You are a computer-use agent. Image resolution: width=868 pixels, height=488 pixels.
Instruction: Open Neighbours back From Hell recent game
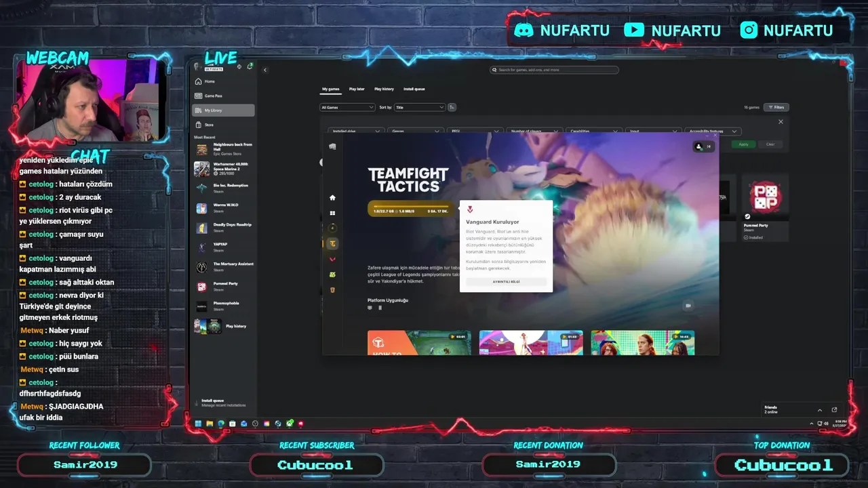223,149
